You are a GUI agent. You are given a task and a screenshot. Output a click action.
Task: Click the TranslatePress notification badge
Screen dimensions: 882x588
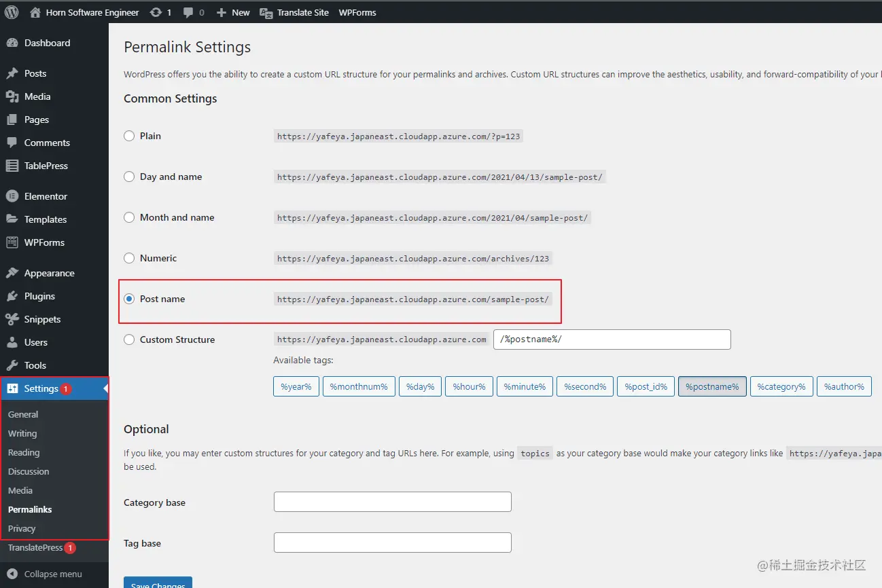click(70, 547)
